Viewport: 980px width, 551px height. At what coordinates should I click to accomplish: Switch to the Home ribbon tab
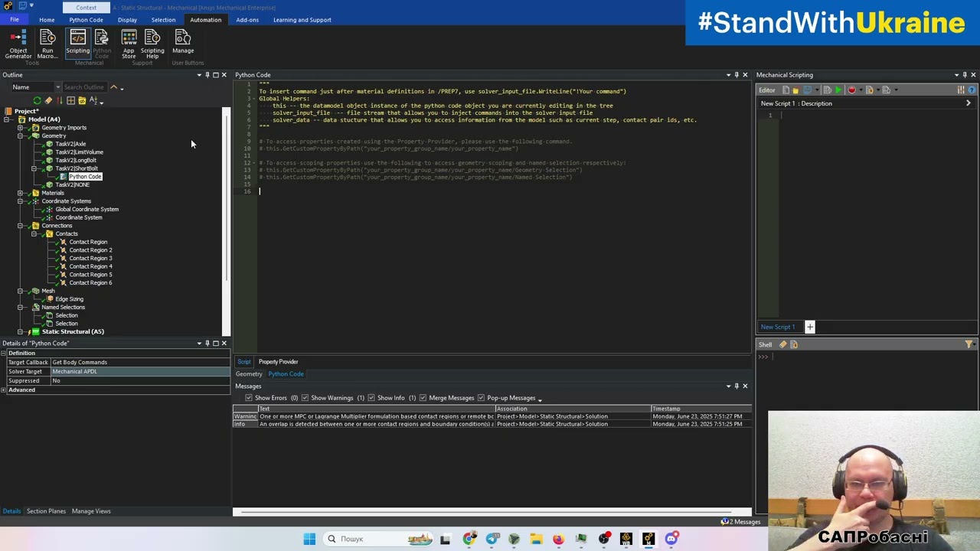(x=47, y=20)
